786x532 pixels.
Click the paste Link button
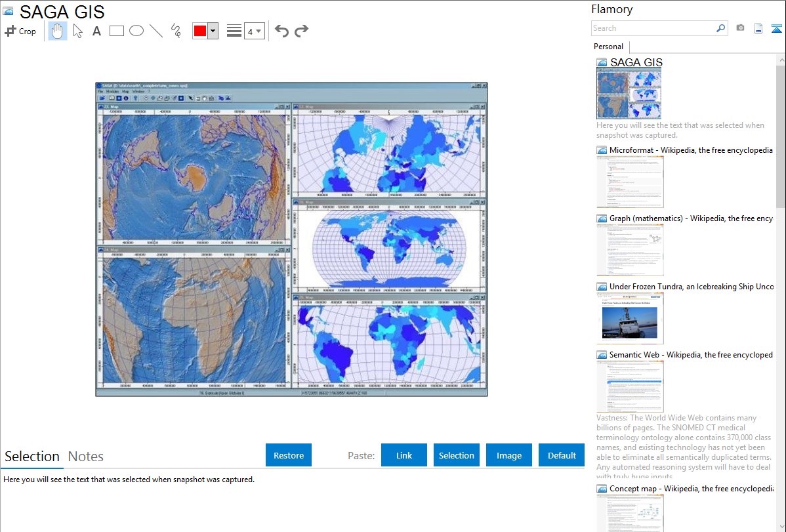click(x=404, y=455)
